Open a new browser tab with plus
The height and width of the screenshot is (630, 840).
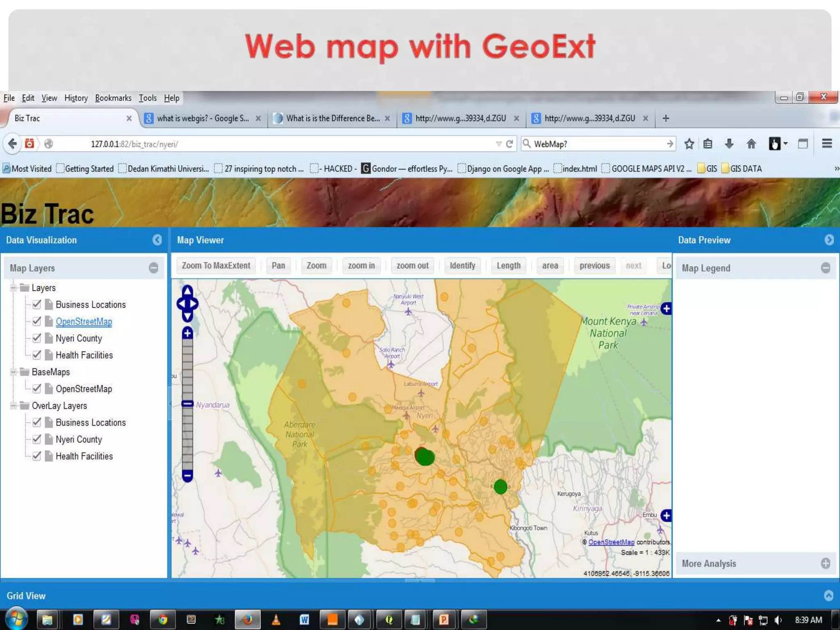coord(666,119)
